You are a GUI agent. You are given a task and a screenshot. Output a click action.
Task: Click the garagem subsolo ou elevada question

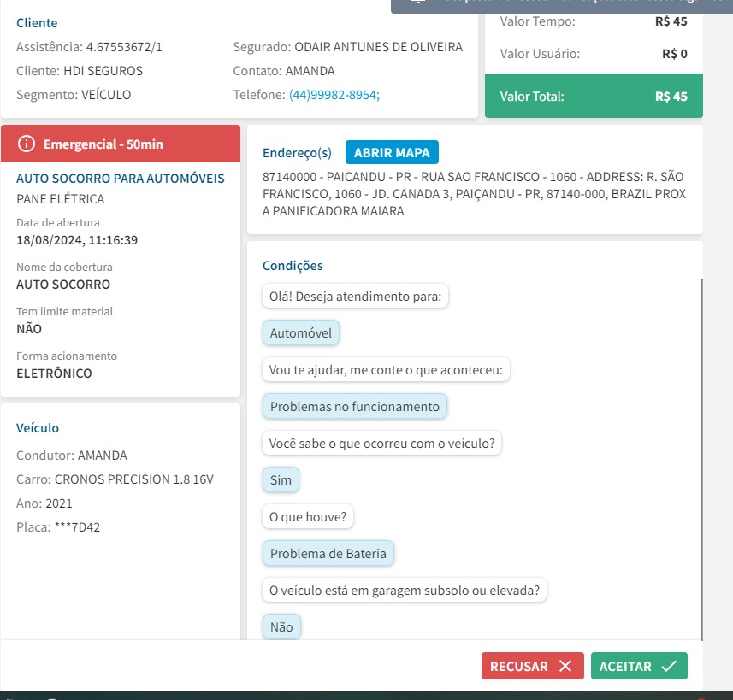(x=404, y=591)
